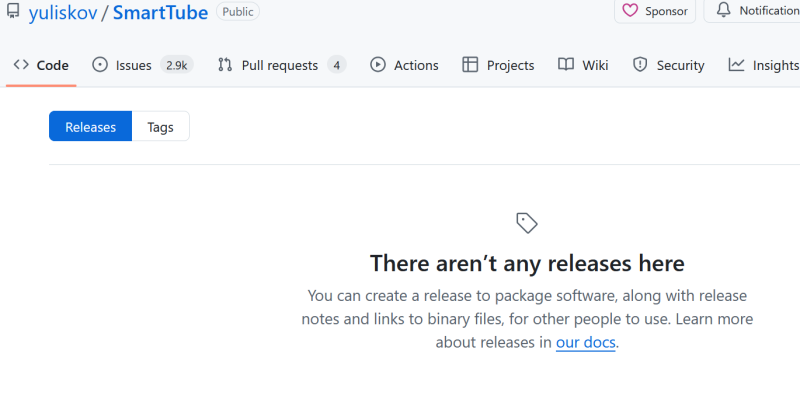Click the Issues circle icon
The width and height of the screenshot is (800, 417).
tap(100, 65)
